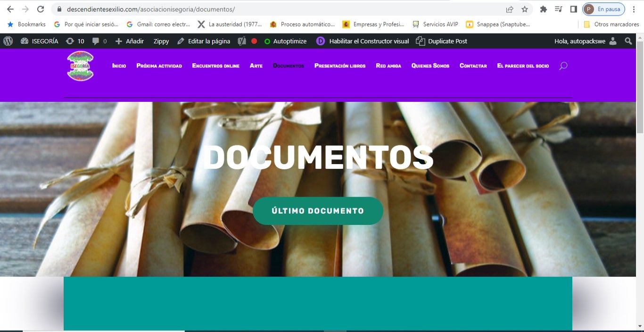
Task: Open 'Proceso automático...' bookmark
Action: click(x=302, y=24)
